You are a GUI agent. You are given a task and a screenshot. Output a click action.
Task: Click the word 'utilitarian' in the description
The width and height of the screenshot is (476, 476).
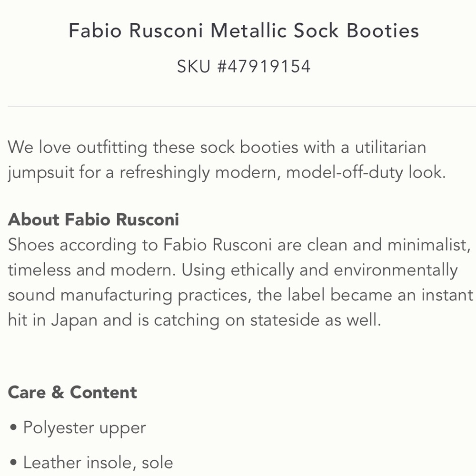(390, 147)
